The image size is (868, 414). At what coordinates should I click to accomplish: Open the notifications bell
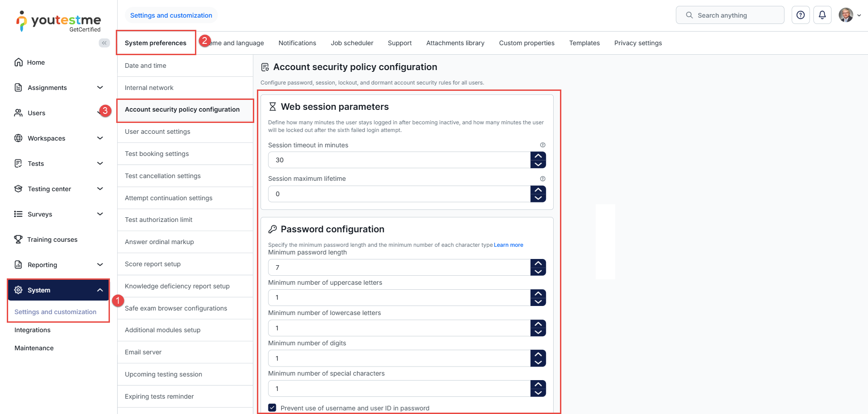pyautogui.click(x=822, y=15)
